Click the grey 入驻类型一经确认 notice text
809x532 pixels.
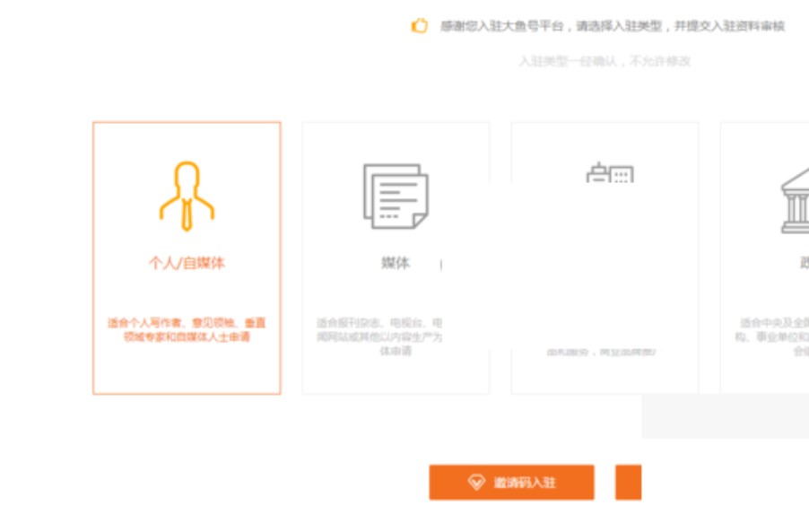tap(605, 61)
